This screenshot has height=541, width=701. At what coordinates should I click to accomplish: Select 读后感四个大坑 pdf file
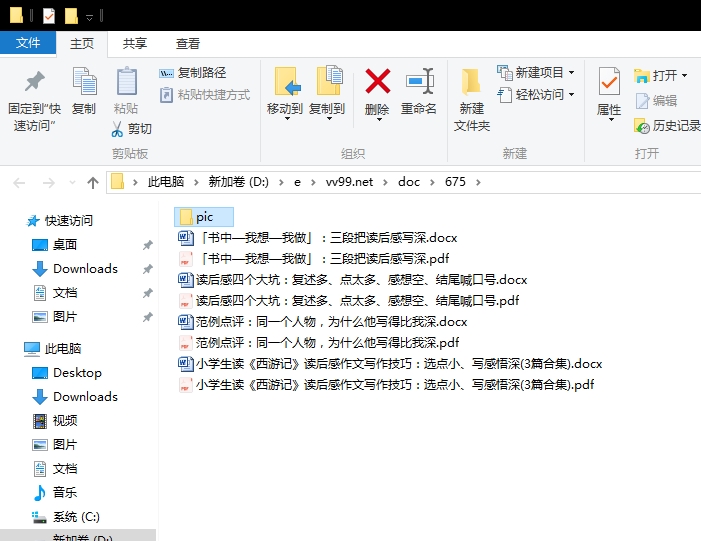(349, 300)
